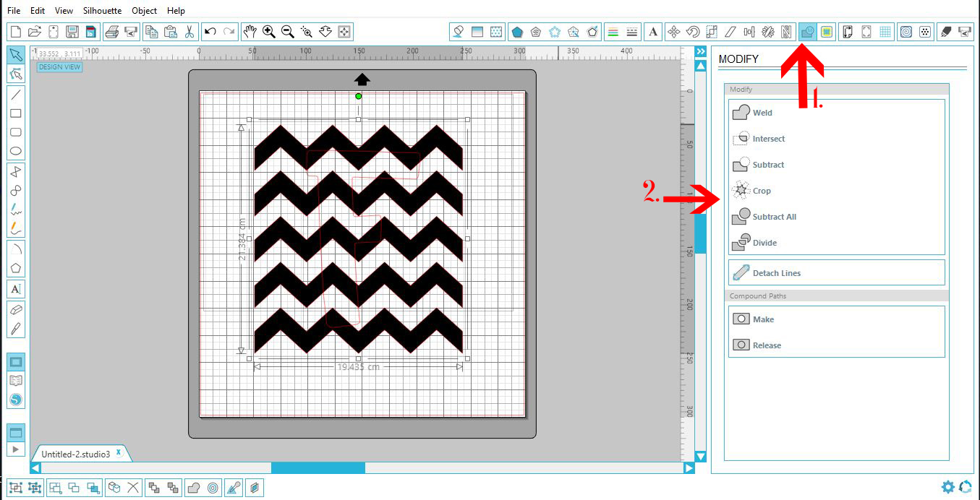The image size is (980, 500).
Task: Expand the hidden panel chevrons above Modify
Action: [699, 51]
